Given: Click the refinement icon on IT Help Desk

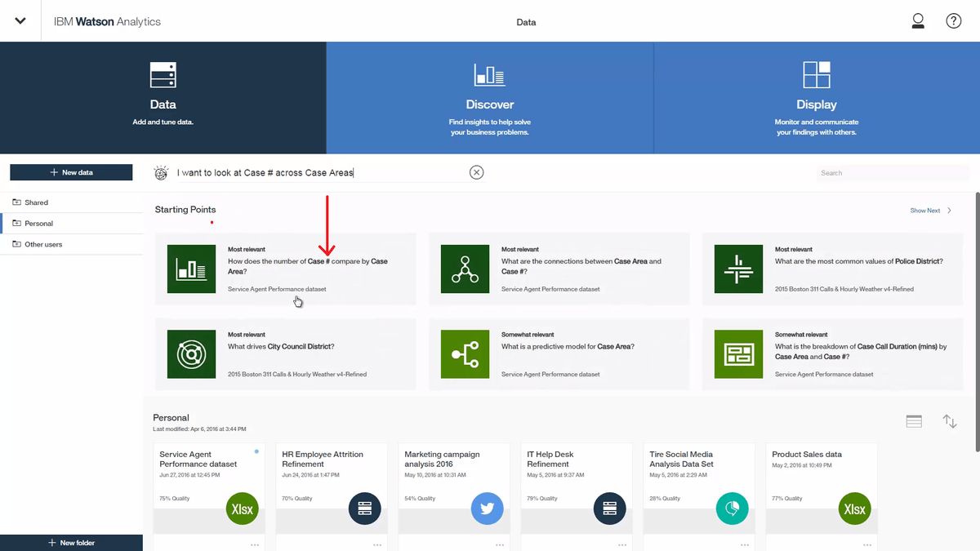Looking at the screenshot, I should pyautogui.click(x=610, y=509).
